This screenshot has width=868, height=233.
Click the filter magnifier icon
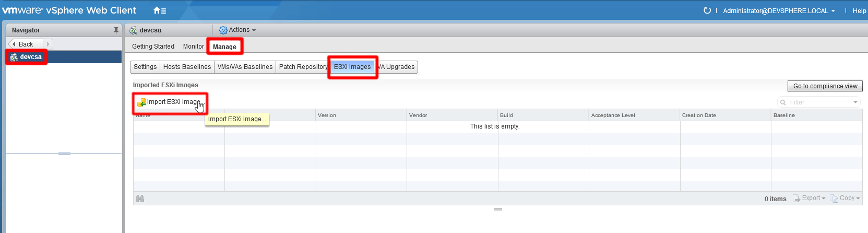point(783,102)
